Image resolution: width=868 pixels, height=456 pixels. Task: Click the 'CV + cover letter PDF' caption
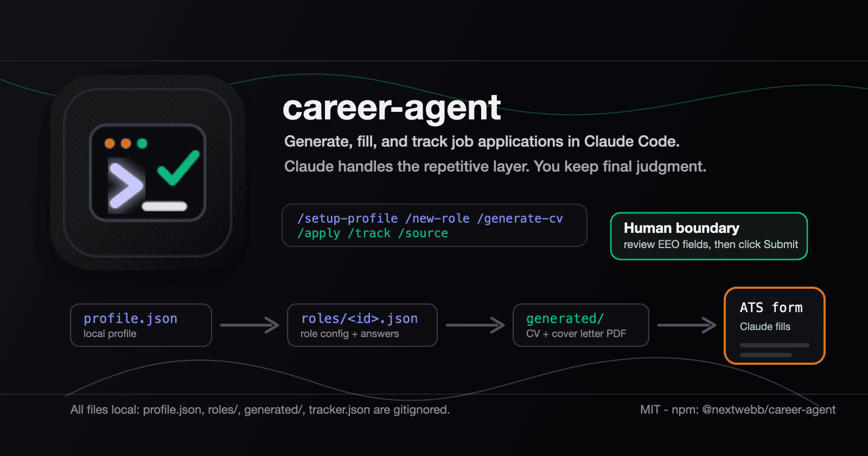click(x=576, y=334)
